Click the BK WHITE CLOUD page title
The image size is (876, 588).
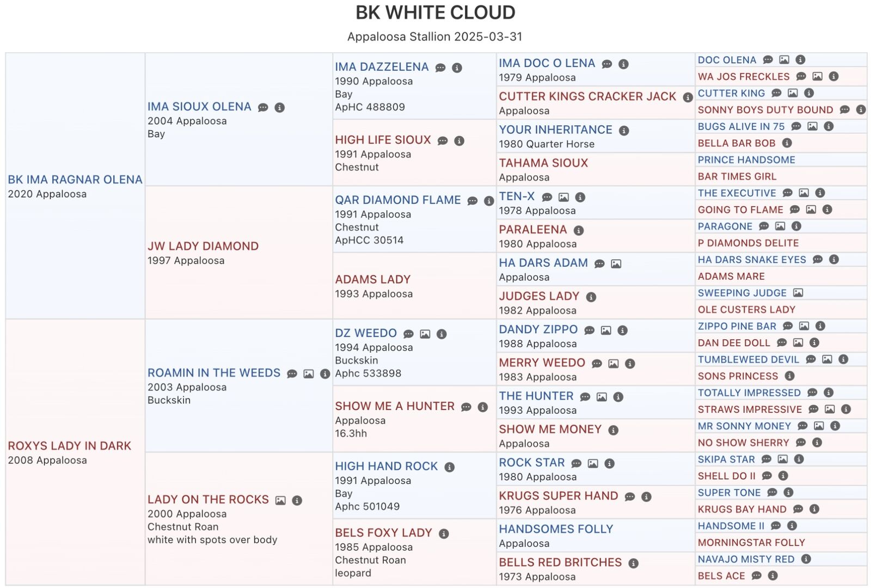point(435,13)
